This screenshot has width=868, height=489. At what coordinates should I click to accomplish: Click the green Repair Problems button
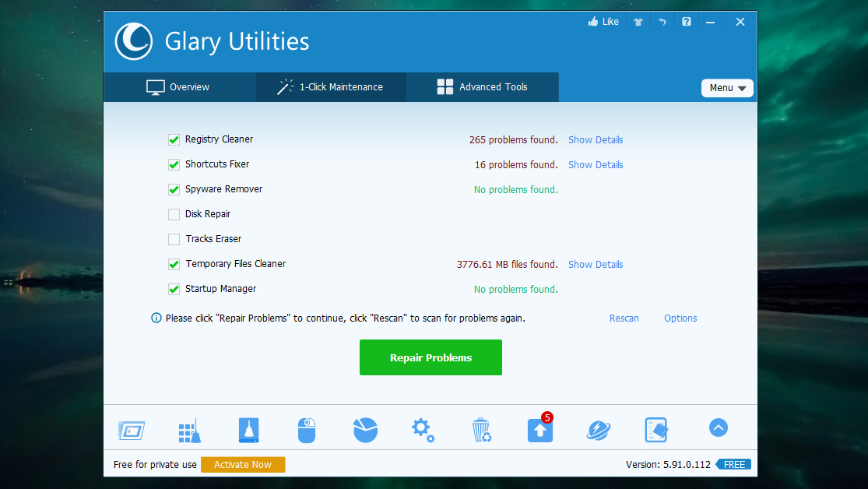pyautogui.click(x=430, y=357)
